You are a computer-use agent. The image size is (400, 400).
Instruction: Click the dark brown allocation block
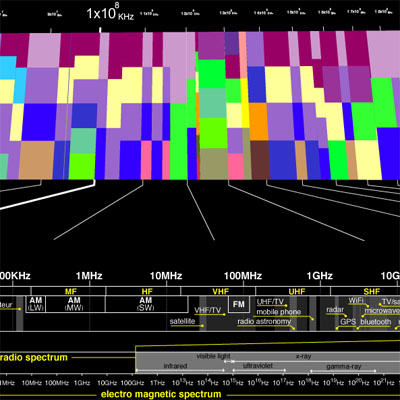[260, 160]
